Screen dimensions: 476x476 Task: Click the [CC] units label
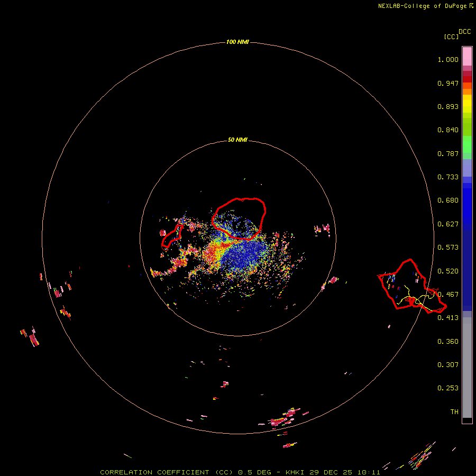pyautogui.click(x=451, y=36)
